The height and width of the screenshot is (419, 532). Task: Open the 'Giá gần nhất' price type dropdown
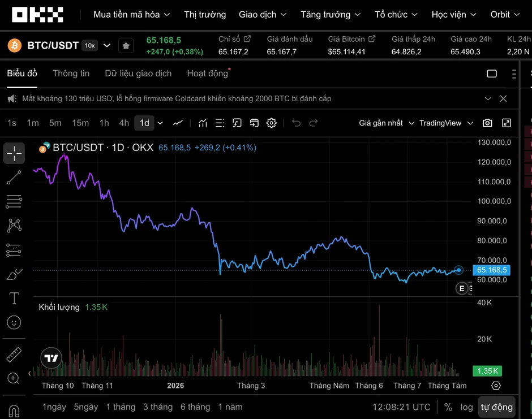point(387,123)
